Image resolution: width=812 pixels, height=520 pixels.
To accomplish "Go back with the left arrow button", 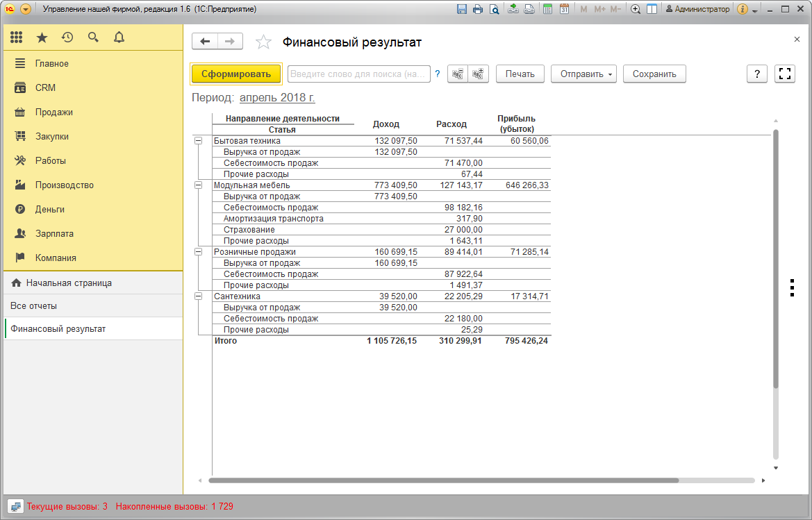I will [205, 42].
